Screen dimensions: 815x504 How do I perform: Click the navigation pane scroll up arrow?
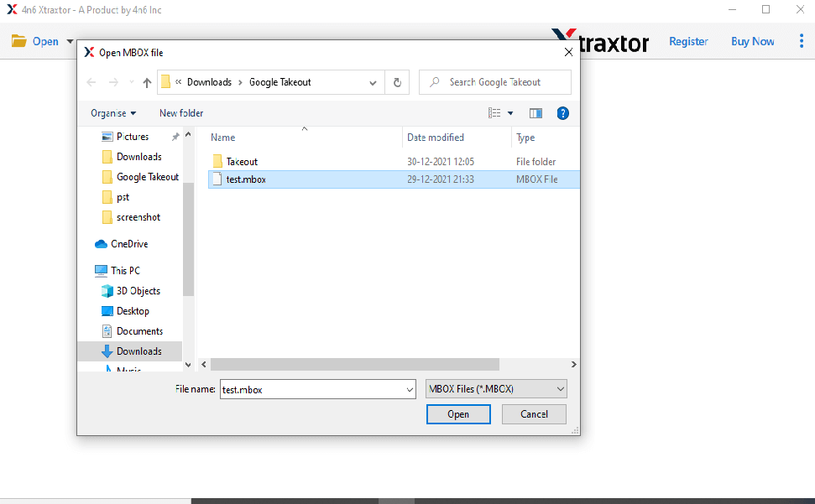188,134
